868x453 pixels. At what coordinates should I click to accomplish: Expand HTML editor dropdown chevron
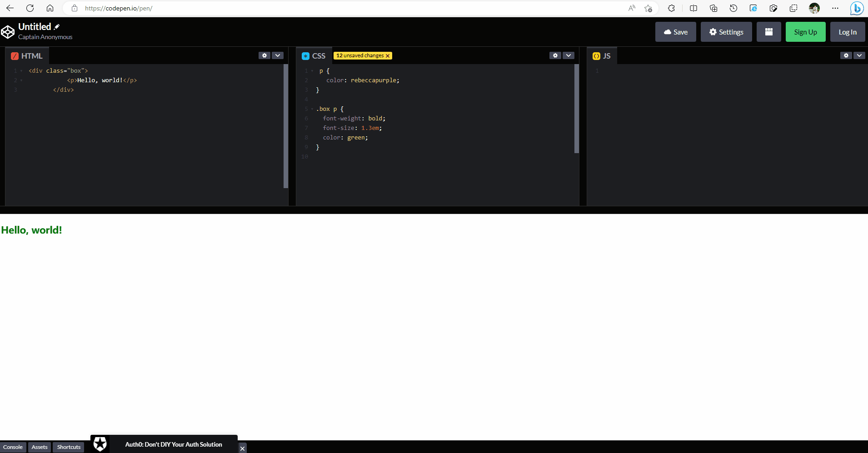[278, 55]
